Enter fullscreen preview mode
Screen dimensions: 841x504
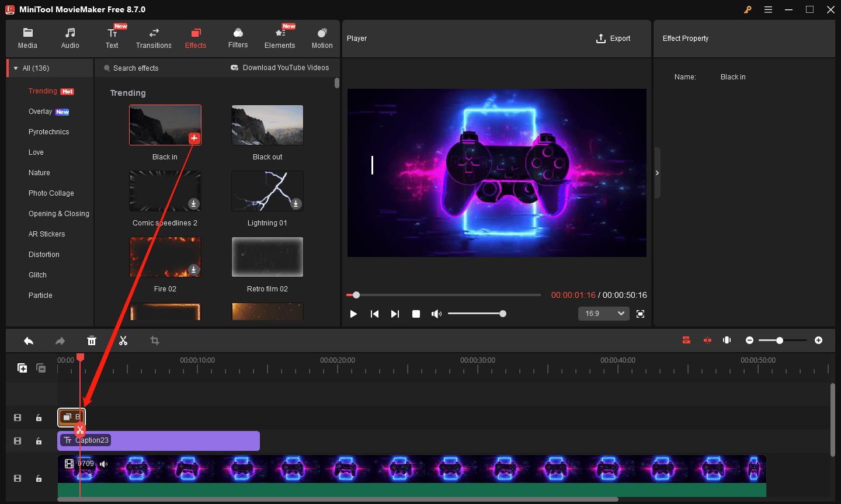click(640, 314)
